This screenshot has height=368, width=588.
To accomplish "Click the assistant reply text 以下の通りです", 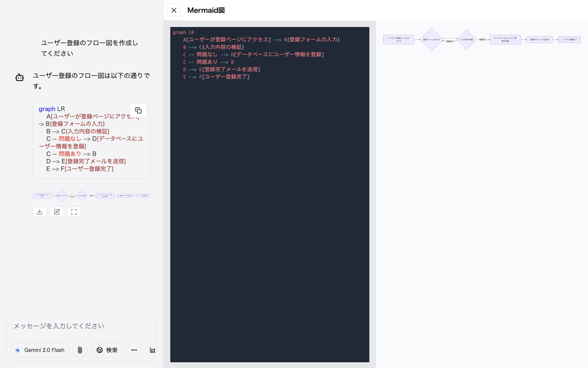I will pos(91,81).
